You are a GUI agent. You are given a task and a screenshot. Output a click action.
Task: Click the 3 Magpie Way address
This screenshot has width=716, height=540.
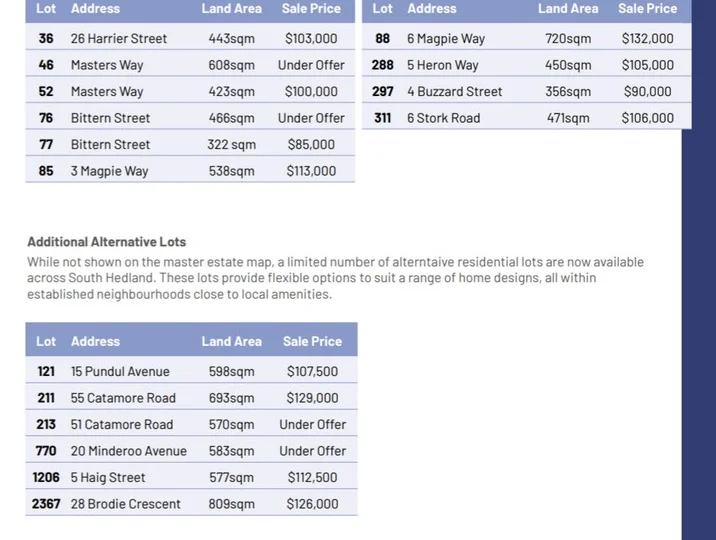click(x=110, y=171)
